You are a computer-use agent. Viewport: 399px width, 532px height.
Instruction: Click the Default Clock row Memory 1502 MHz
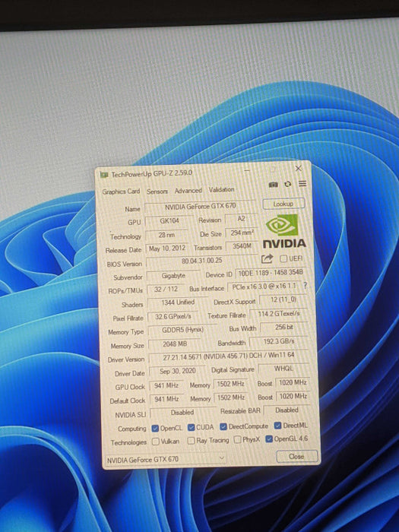pyautogui.click(x=231, y=397)
